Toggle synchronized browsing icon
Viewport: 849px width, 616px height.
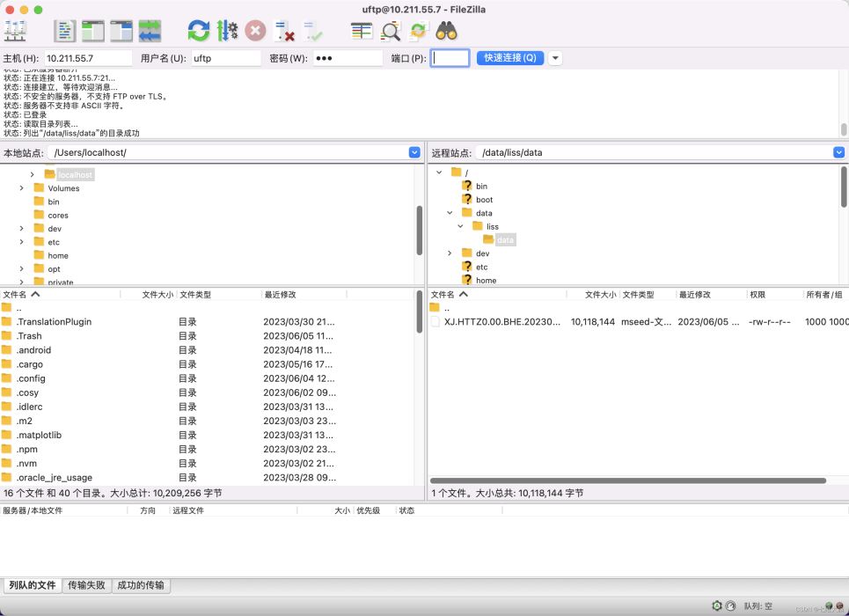click(418, 31)
